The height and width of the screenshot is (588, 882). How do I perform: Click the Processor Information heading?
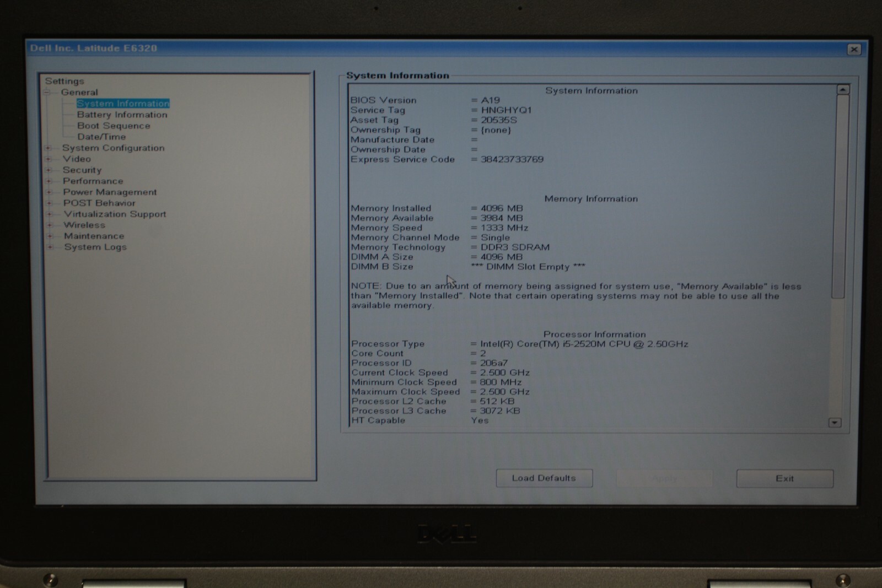595,335
